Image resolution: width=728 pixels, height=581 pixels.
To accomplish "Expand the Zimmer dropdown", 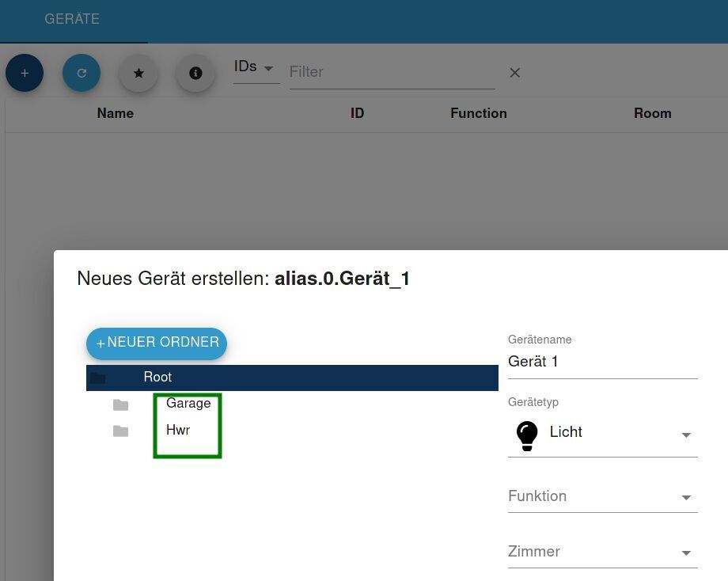I will pyautogui.click(x=685, y=553).
